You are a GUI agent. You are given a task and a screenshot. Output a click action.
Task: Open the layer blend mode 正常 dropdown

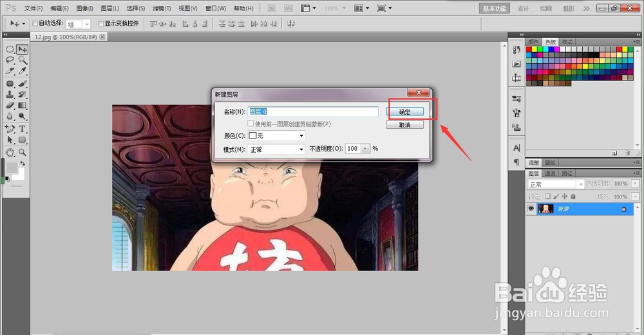(556, 184)
